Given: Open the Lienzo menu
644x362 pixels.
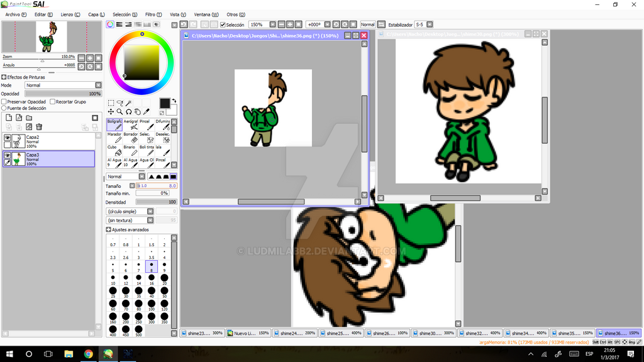Looking at the screenshot, I should pyautogui.click(x=70, y=14).
